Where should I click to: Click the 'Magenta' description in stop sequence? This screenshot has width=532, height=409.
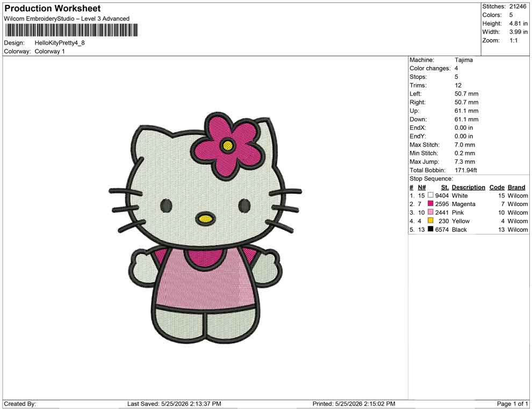463,204
